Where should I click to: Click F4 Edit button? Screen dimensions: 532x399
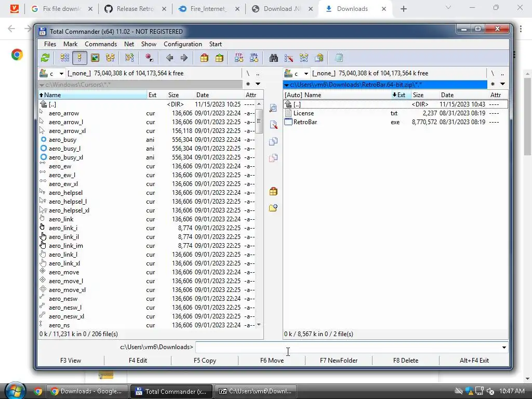[x=138, y=361]
